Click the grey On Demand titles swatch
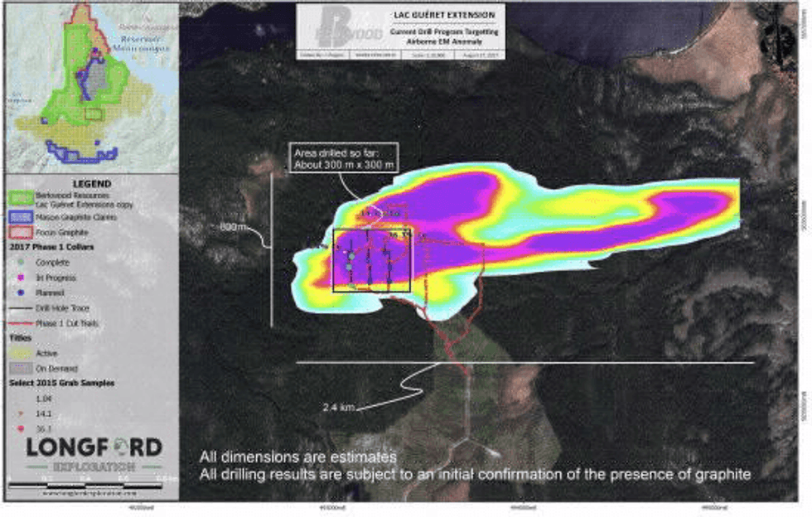This screenshot has height=517, width=812. pos(19,368)
